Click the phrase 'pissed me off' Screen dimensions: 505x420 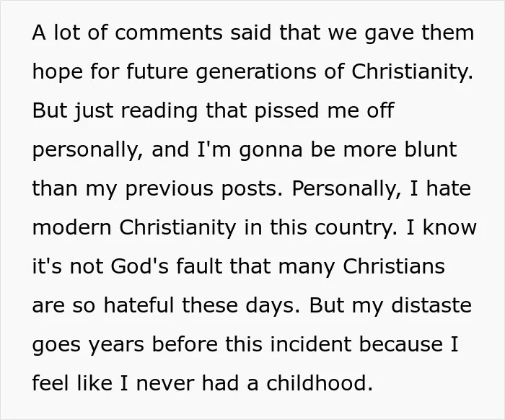[x=325, y=111]
